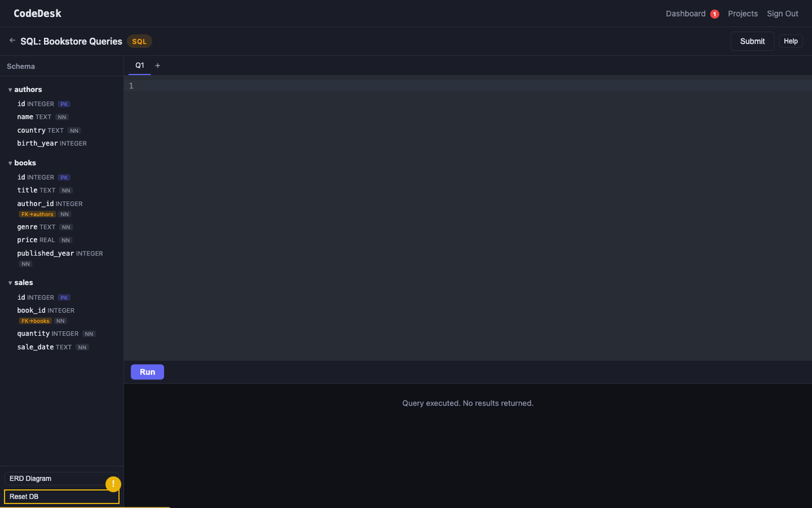This screenshot has height=508, width=812.
Task: Submit the bookstore queries assignment
Action: click(752, 41)
